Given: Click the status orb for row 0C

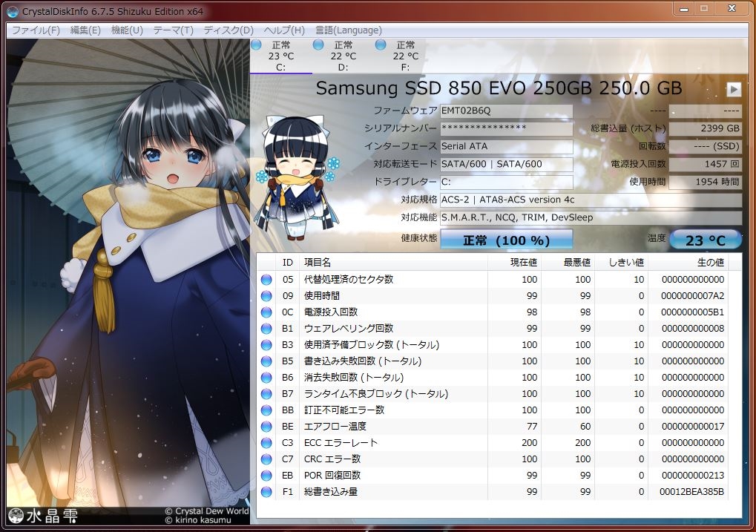Looking at the screenshot, I should click(266, 312).
